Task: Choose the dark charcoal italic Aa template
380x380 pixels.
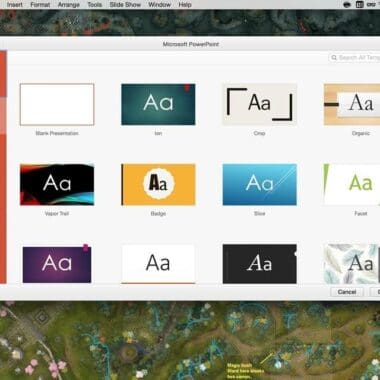Action: 259,264
